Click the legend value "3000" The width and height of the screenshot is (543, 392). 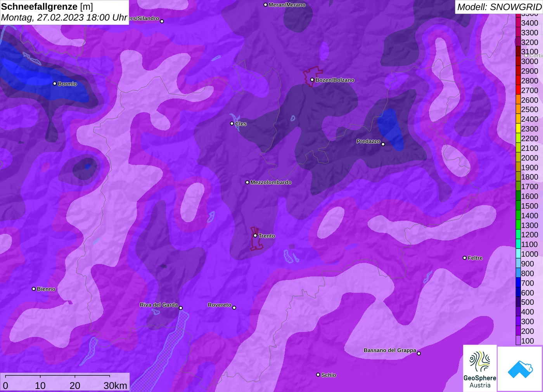coord(530,61)
